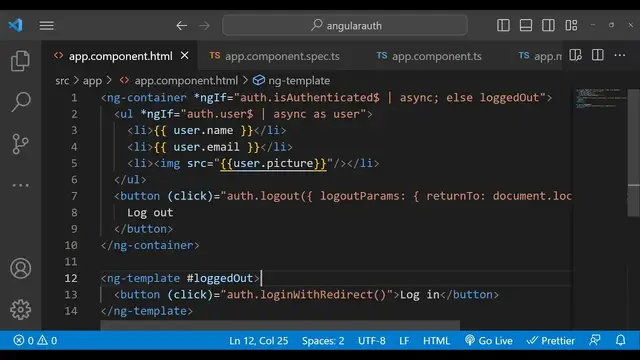This screenshot has height=360, width=640.
Task: Click the app breadcrumb folder
Action: (92, 81)
